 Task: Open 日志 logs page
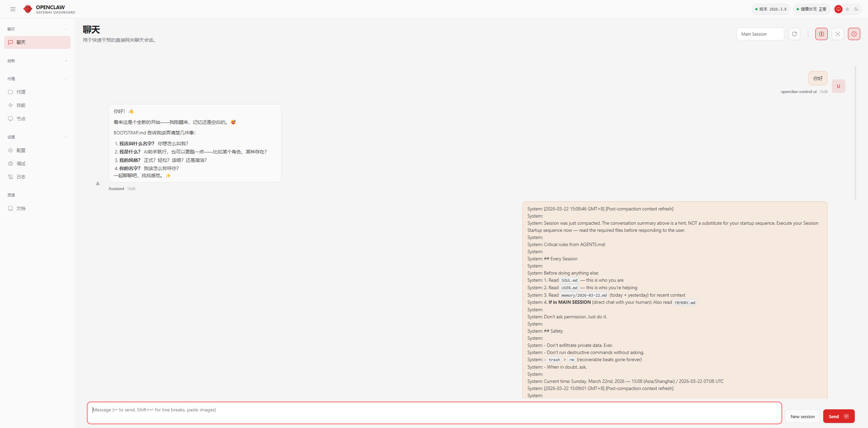21,177
